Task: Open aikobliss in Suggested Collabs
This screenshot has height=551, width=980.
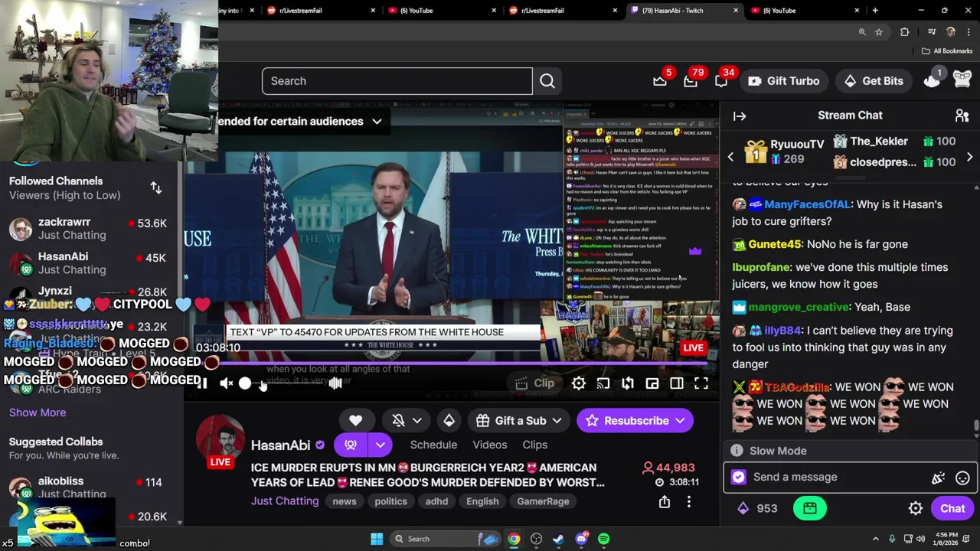Action: 92,487
